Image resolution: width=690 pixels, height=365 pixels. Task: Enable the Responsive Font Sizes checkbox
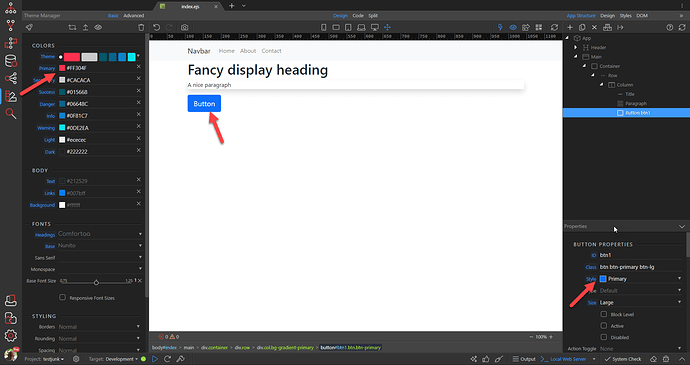point(62,298)
